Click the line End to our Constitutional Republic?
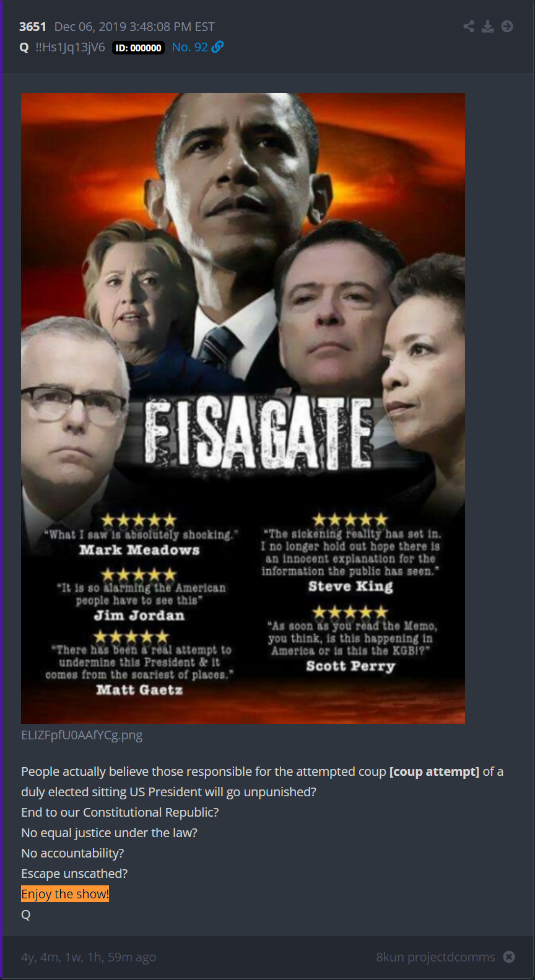This screenshot has height=980, width=535. [x=120, y=812]
